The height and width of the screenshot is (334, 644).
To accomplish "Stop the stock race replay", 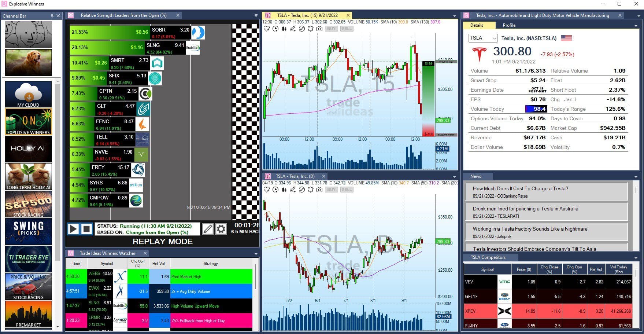I will coord(86,229).
